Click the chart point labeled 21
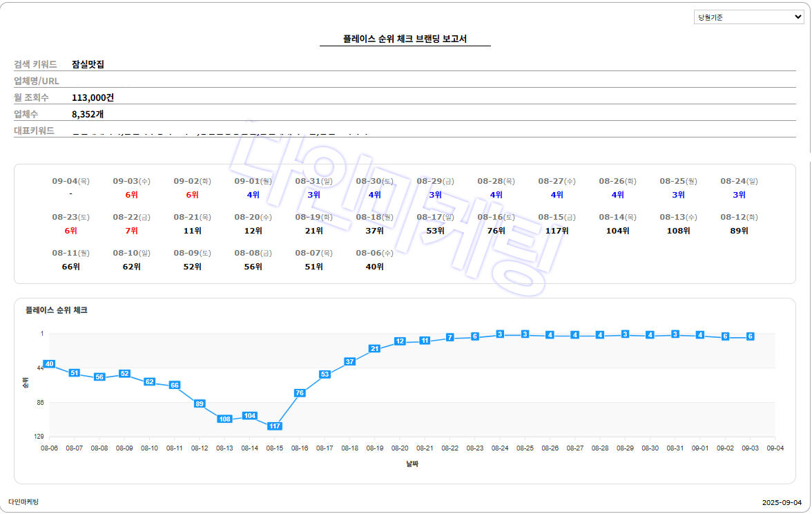The width and height of the screenshot is (812, 514). click(375, 349)
